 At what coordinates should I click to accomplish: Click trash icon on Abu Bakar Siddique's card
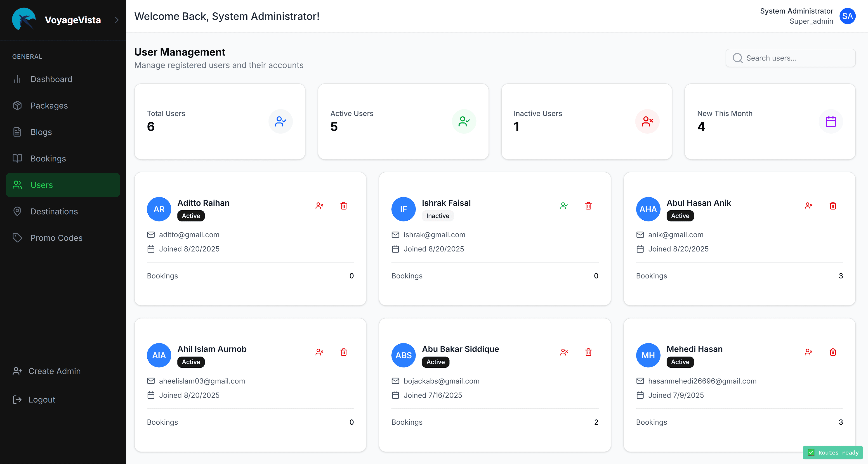click(x=588, y=352)
